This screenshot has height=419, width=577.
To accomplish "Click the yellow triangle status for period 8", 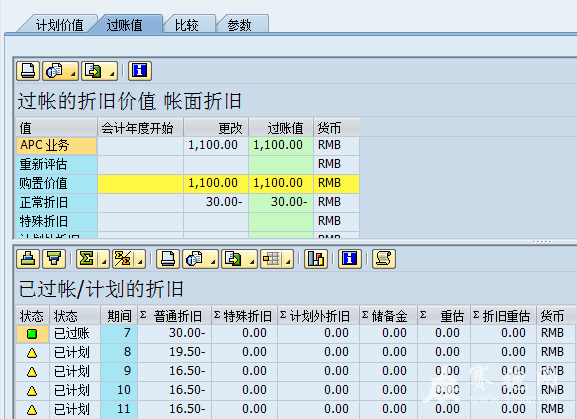I will pos(32,353).
